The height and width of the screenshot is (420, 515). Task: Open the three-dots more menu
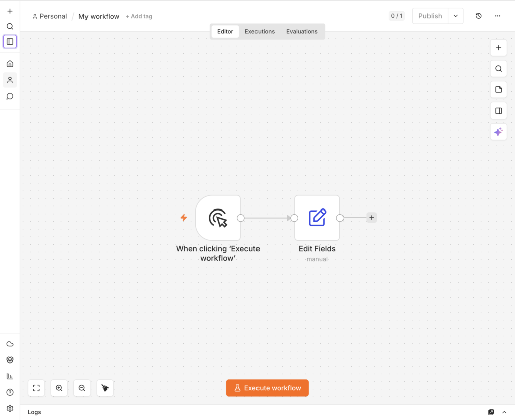pos(497,16)
